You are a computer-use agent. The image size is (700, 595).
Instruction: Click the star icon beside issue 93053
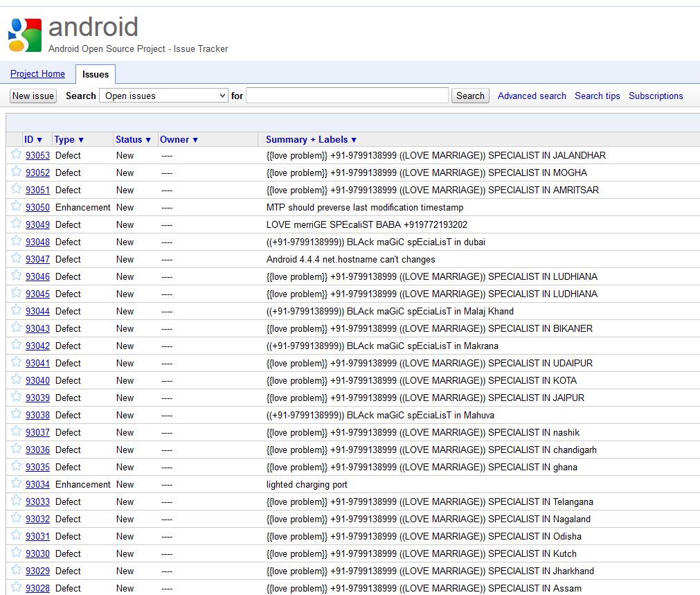[x=15, y=155]
